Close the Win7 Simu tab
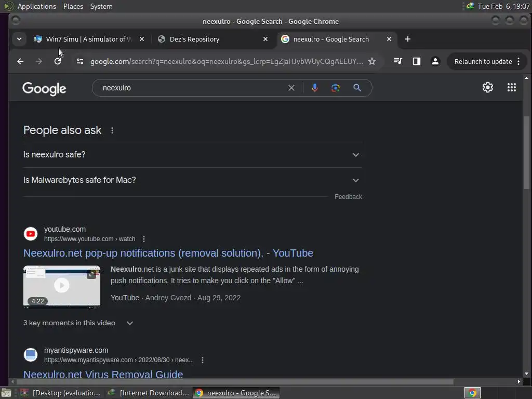The image size is (532, 399). [x=142, y=39]
